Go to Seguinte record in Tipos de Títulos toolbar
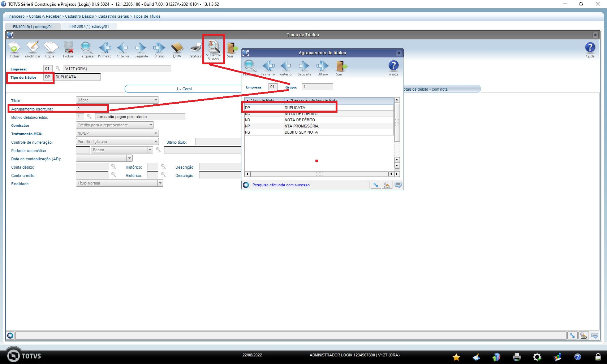 click(x=141, y=49)
